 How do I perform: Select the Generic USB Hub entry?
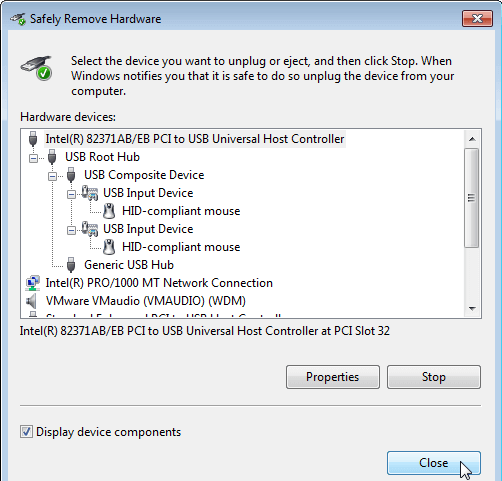129,265
